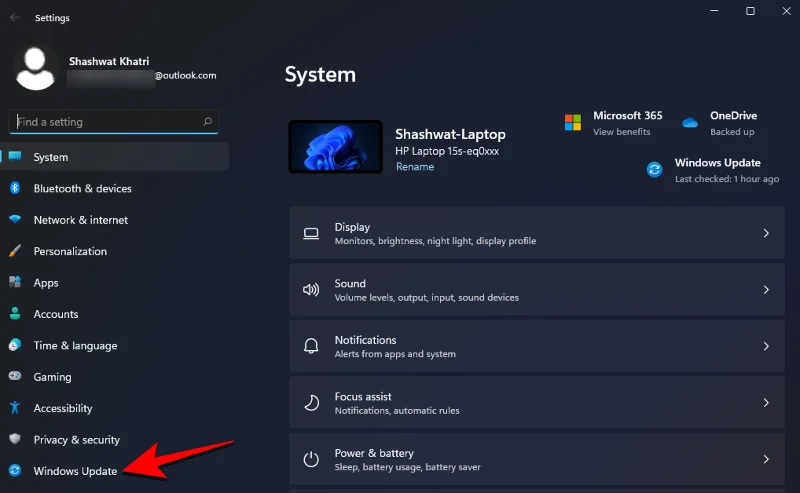Open Windows Update Last checked status
The image size is (800, 493).
coord(727,179)
